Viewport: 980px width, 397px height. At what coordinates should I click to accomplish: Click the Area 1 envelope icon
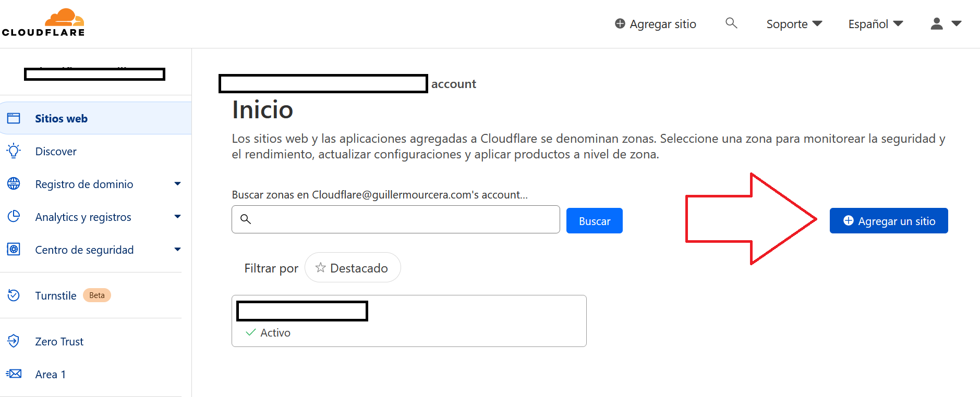(x=14, y=374)
